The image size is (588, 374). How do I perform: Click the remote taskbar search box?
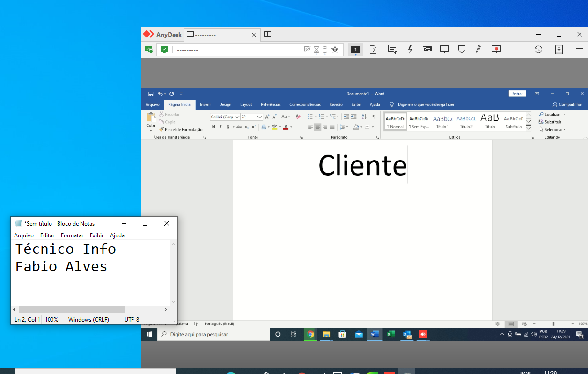(x=213, y=334)
